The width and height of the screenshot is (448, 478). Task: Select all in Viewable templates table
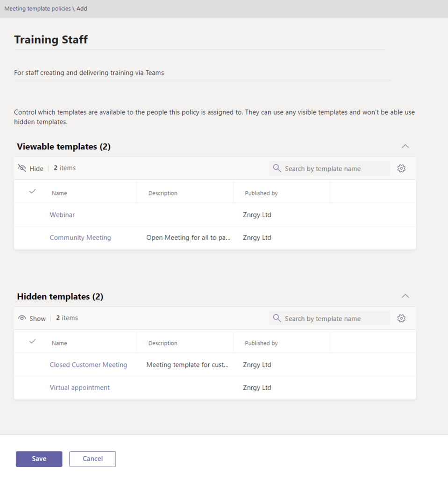coord(32,192)
